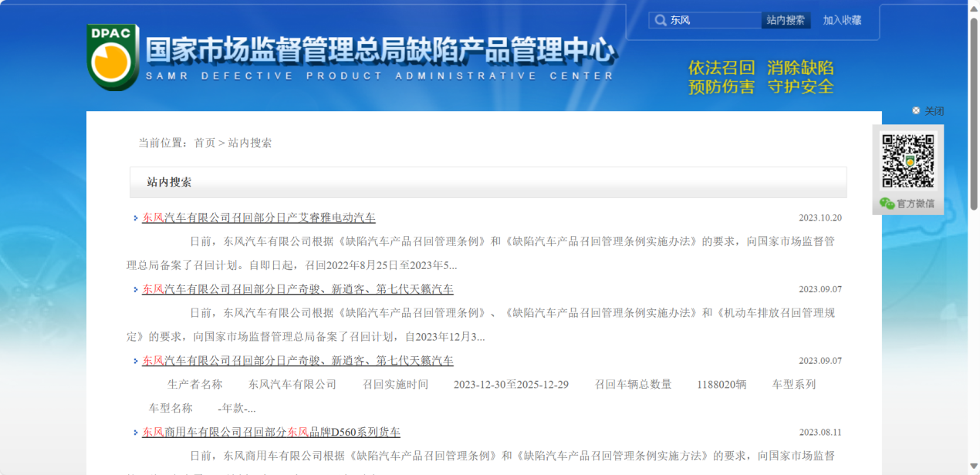Click the snippet text 2023-12-30至2025-12-29
Screen dimensions: 980x475
click(x=511, y=385)
